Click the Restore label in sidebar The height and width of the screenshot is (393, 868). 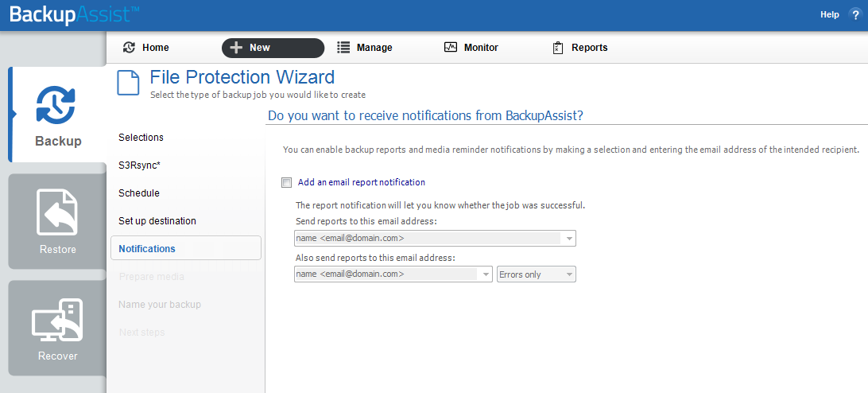click(57, 250)
